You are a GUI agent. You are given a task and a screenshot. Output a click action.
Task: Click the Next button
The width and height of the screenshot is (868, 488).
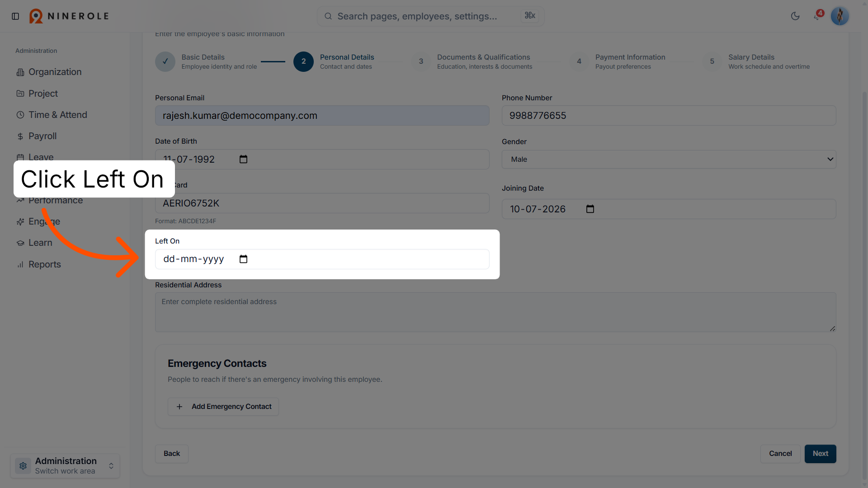coord(821,454)
